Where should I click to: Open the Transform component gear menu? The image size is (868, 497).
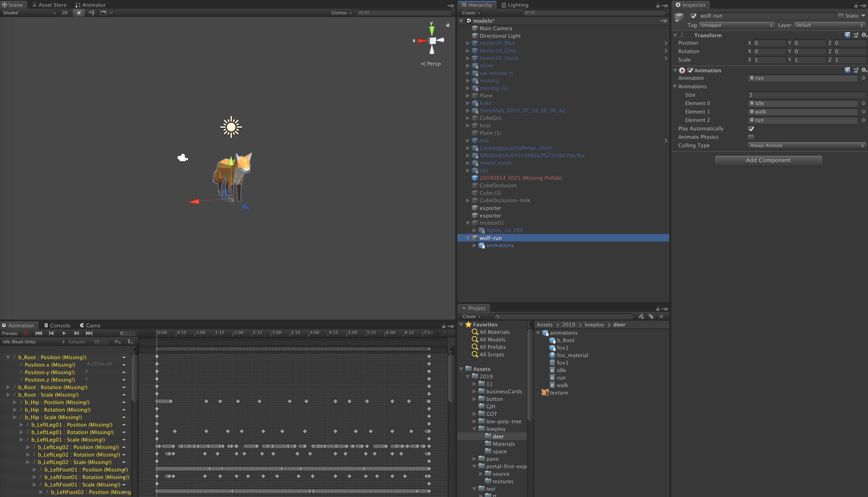point(864,35)
